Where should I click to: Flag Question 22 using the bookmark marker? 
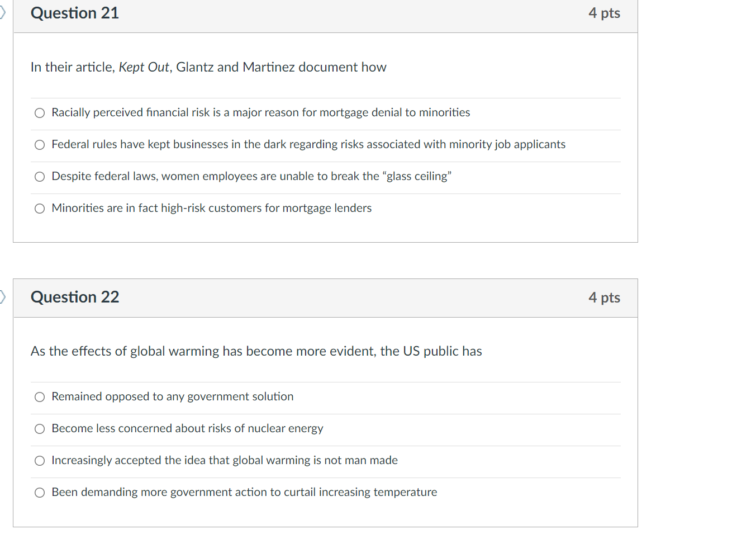point(2,297)
